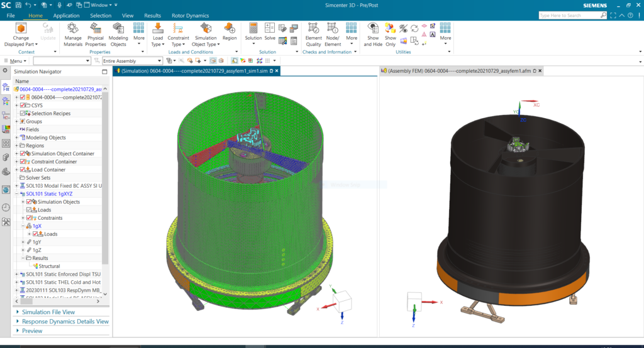Open the Load Type dropdown

tap(157, 41)
